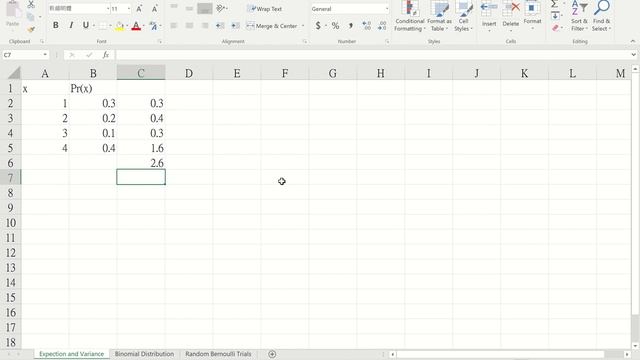The height and width of the screenshot is (360, 640).
Task: Toggle Merge & Center
Action: (x=272, y=26)
